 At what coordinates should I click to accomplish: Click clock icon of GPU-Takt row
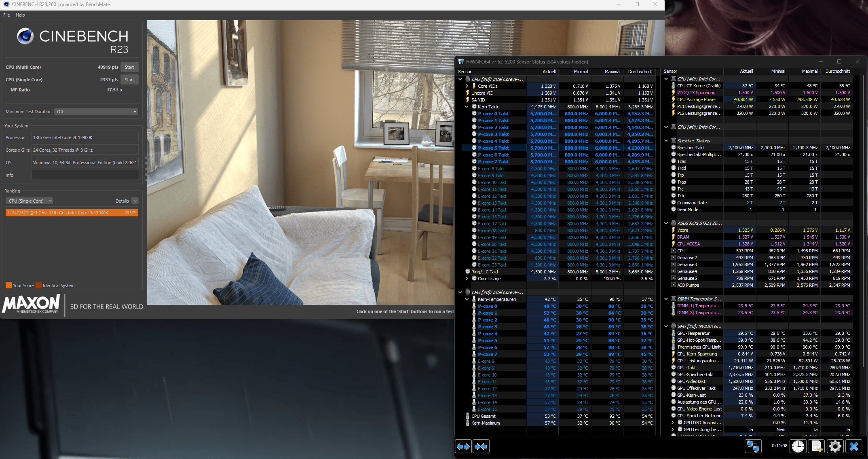pyautogui.click(x=674, y=368)
